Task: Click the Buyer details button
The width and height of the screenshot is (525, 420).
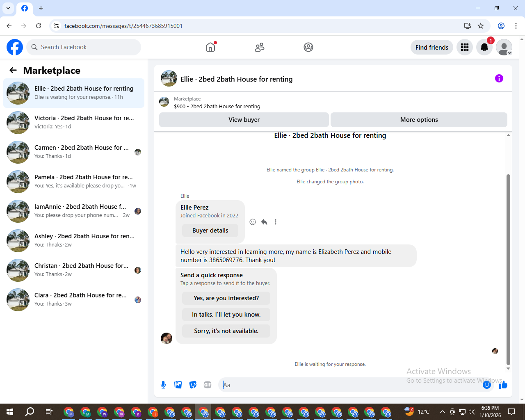Action: tap(210, 231)
